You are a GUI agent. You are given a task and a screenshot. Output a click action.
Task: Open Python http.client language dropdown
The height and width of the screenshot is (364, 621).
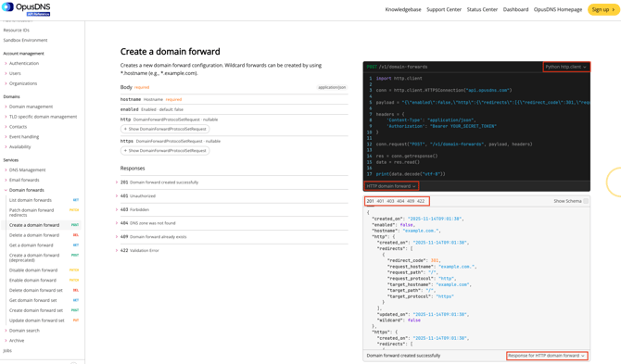click(566, 67)
